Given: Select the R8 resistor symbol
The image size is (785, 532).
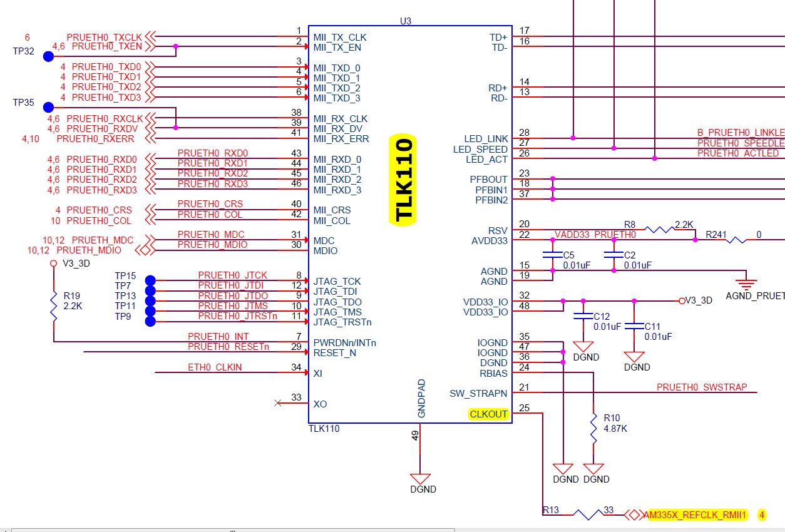Looking at the screenshot, I should pos(660,230).
